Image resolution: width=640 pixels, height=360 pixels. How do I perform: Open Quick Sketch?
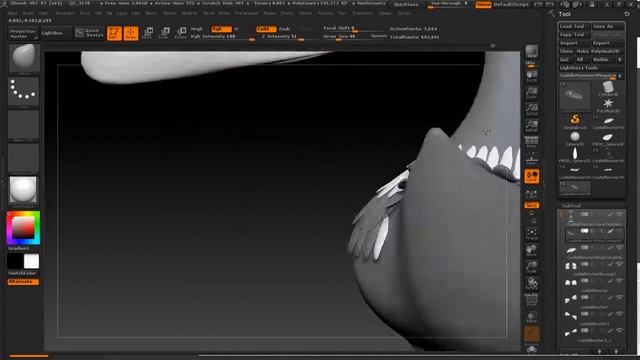[x=89, y=33]
